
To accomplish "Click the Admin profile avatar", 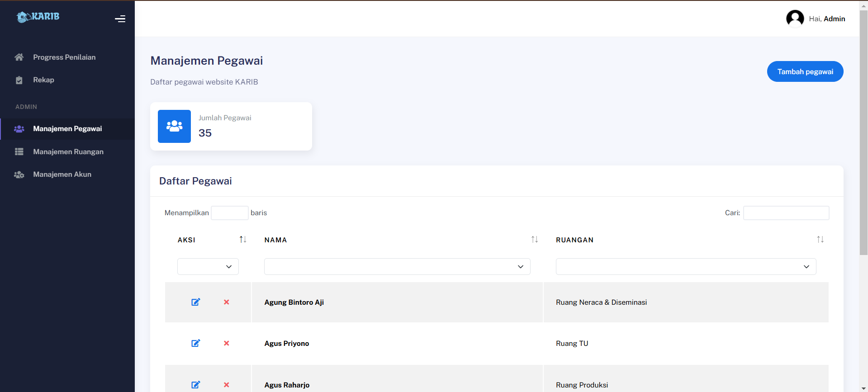I will pos(795,19).
